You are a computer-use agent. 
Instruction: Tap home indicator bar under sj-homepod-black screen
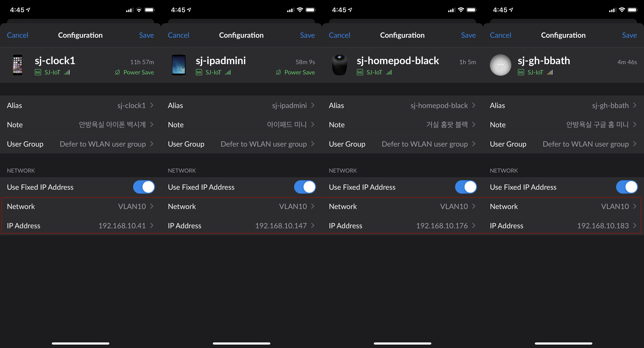coord(402,343)
